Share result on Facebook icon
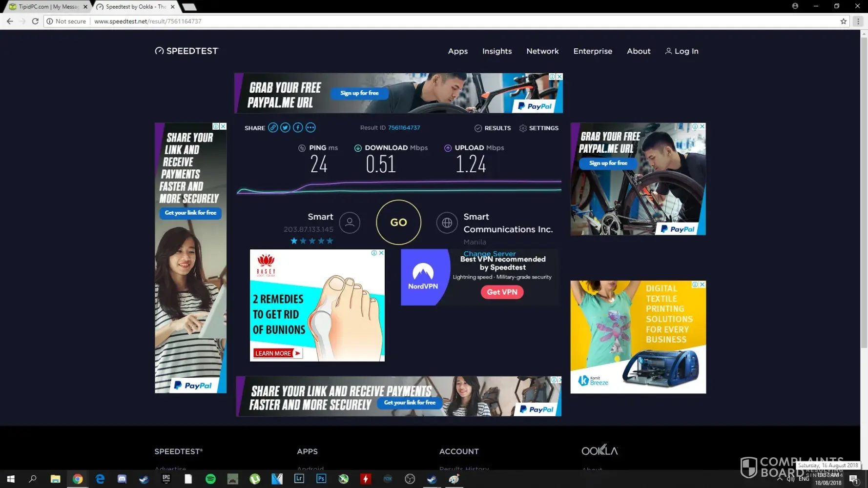 (x=298, y=128)
